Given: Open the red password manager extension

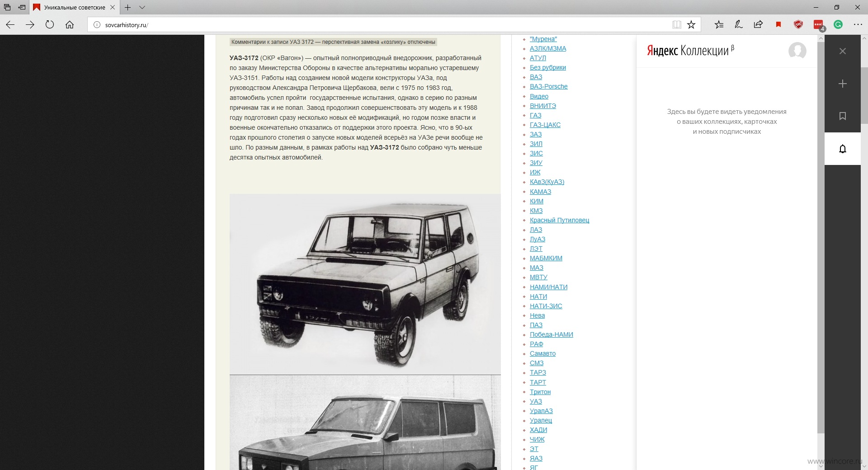Looking at the screenshot, I should 819,25.
